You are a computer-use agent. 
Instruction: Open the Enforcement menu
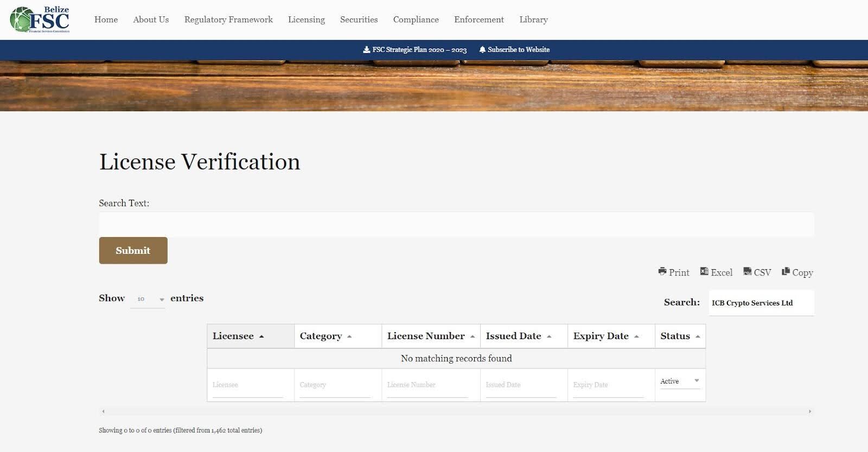[479, 20]
